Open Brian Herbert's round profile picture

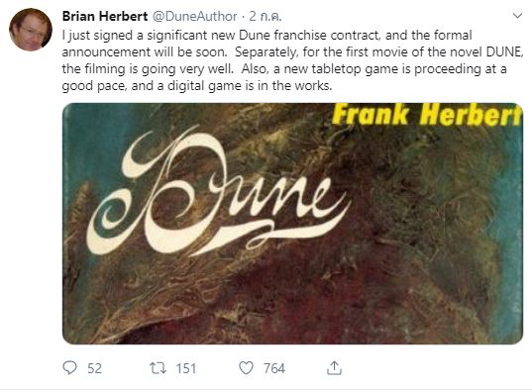click(31, 30)
